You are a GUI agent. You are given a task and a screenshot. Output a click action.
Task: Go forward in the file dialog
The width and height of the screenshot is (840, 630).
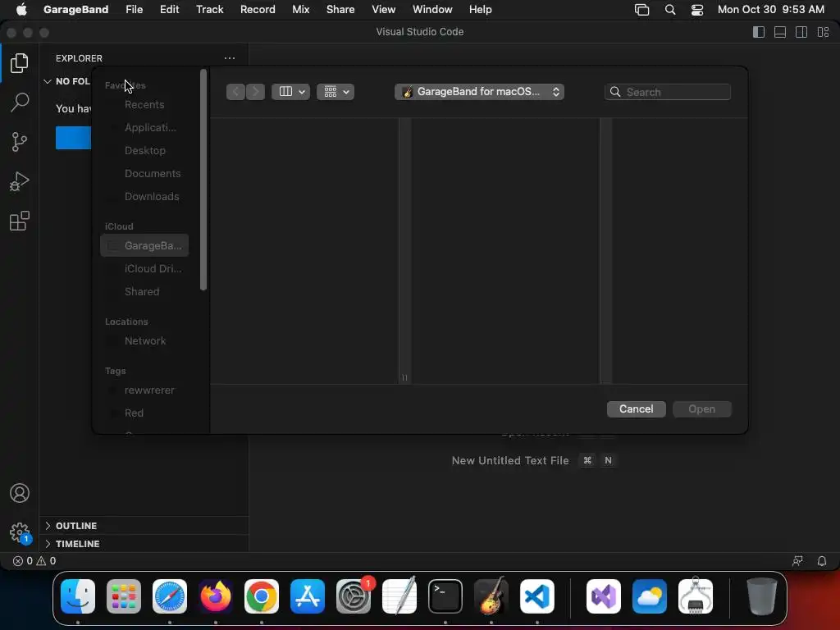tap(256, 92)
